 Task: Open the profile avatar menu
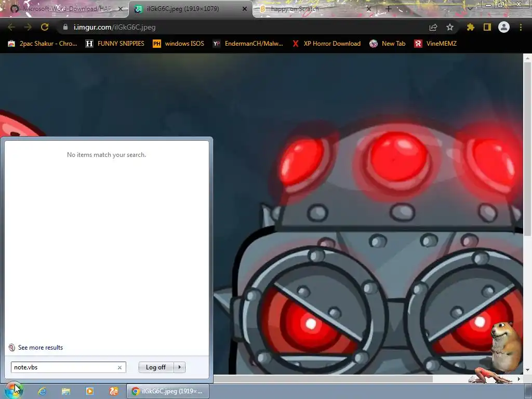[504, 27]
